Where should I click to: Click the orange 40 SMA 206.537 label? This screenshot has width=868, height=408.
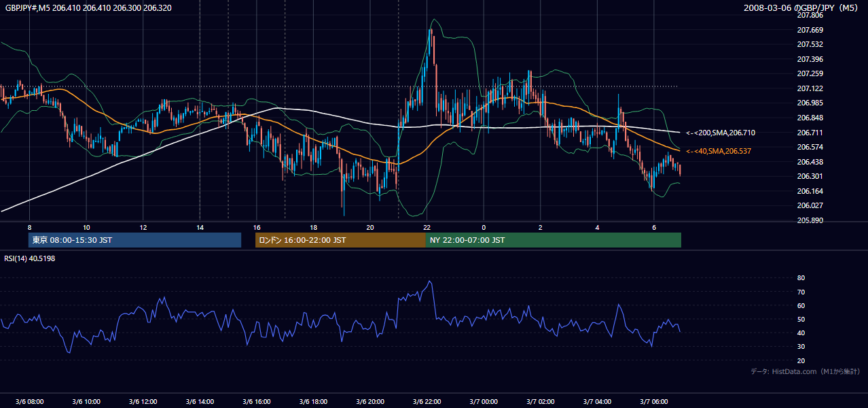click(x=719, y=151)
